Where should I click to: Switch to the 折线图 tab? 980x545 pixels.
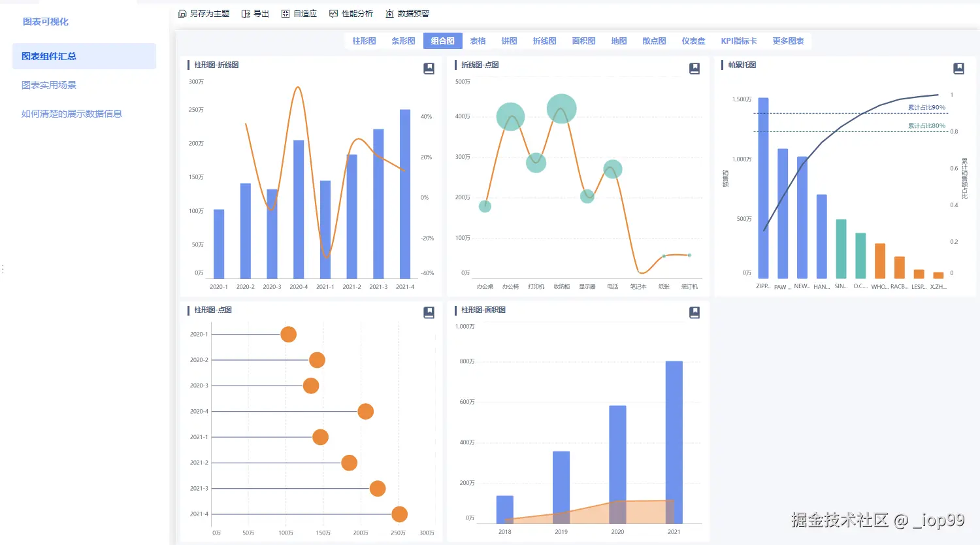tap(545, 41)
